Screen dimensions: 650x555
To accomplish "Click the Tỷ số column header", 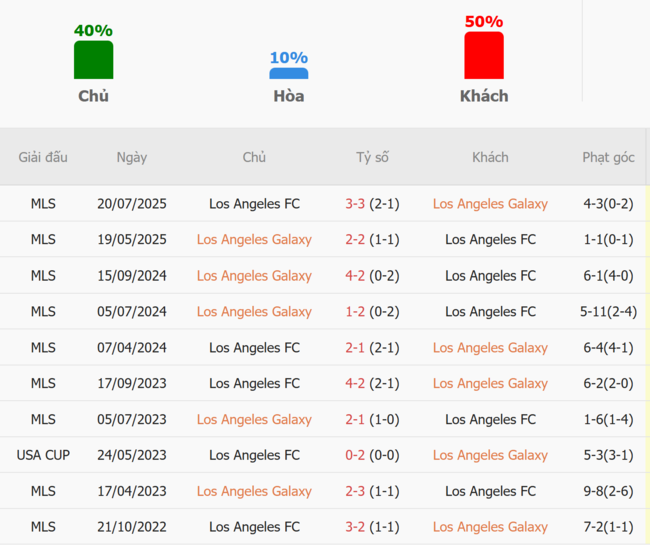I will pos(372,158).
